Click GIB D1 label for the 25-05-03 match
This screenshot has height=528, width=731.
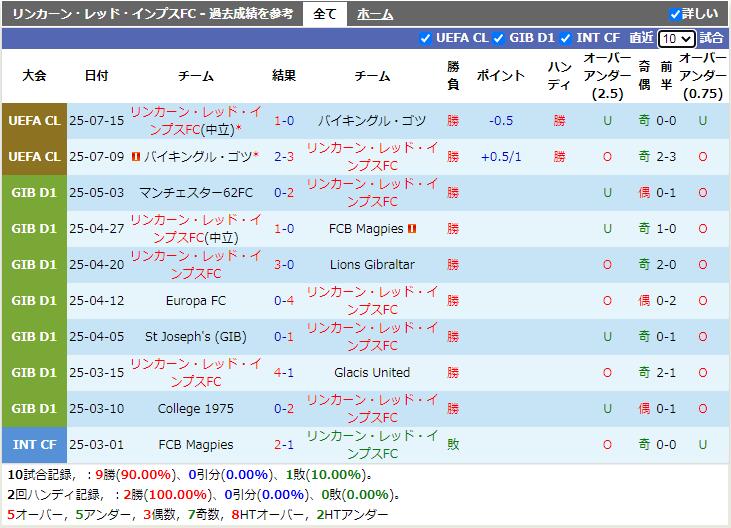34,192
